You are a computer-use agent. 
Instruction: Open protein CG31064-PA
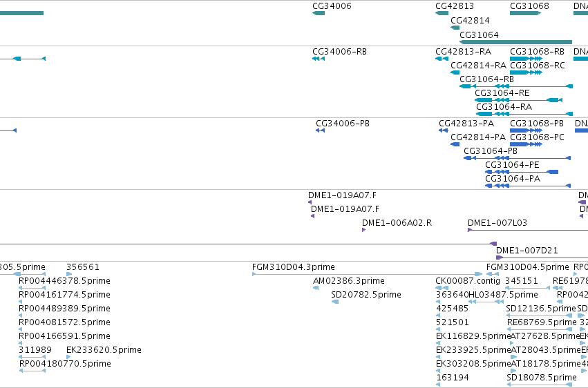513,179
